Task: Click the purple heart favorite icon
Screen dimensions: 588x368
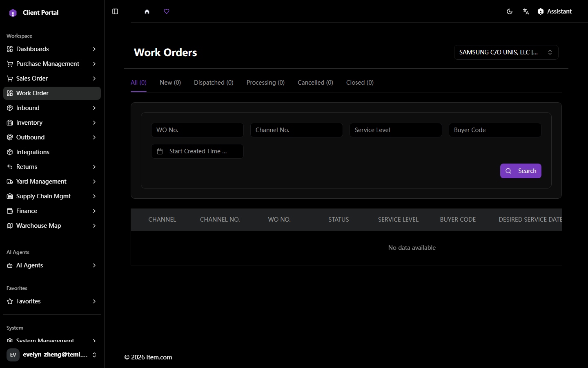Action: [x=167, y=11]
